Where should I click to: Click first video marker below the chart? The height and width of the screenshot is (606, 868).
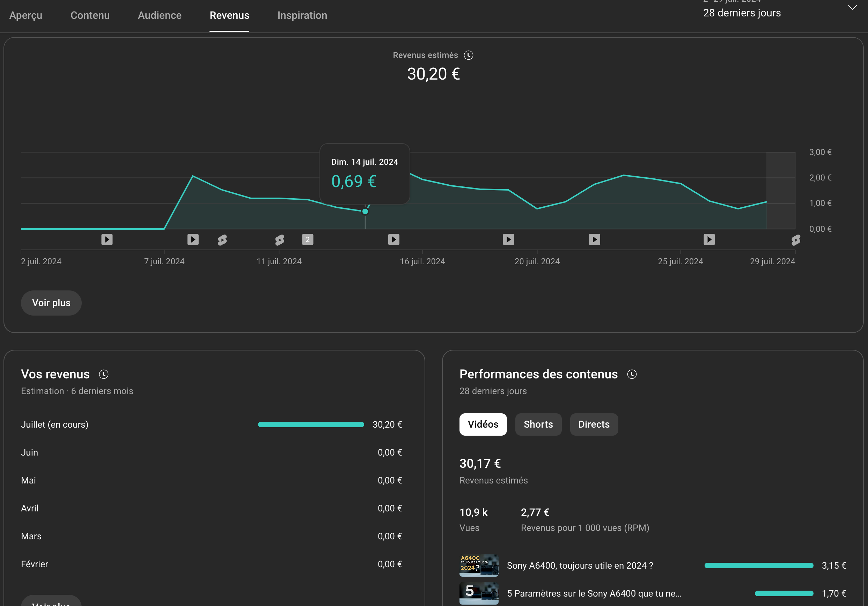pos(107,239)
